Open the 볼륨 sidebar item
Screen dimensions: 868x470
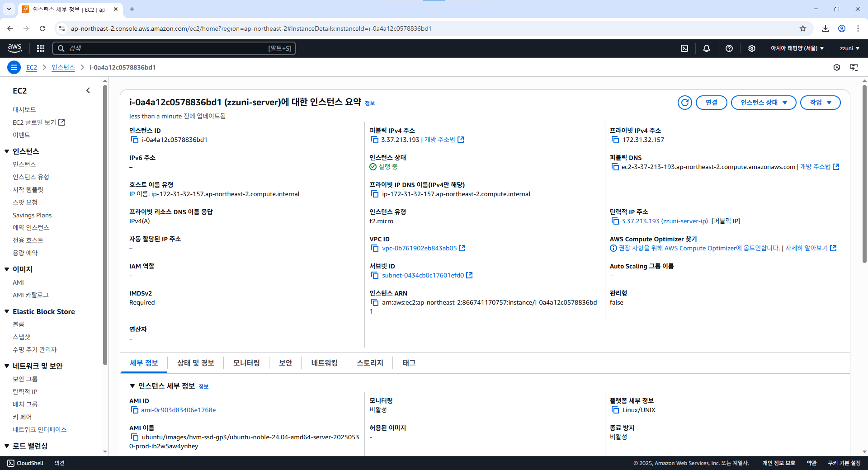pos(19,324)
